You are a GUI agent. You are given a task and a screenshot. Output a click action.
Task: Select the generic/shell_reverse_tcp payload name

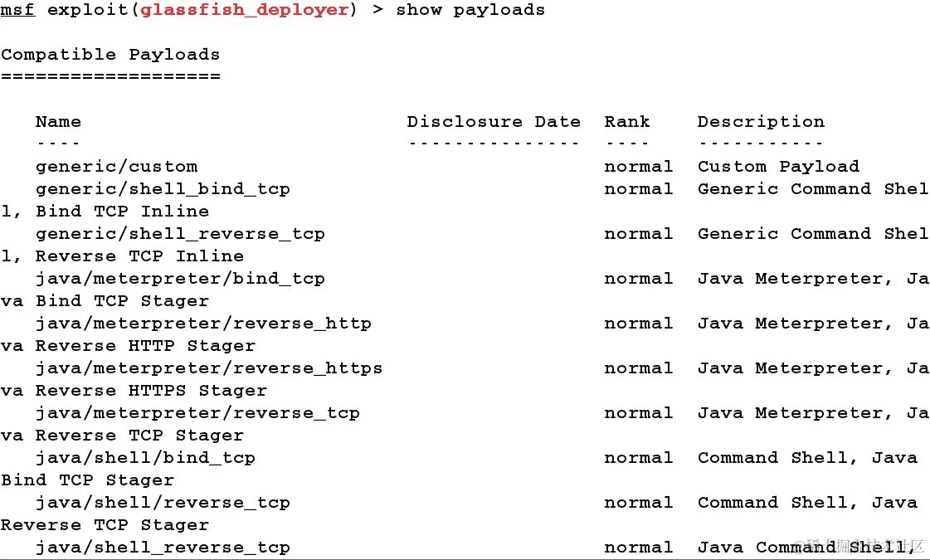coord(180,234)
